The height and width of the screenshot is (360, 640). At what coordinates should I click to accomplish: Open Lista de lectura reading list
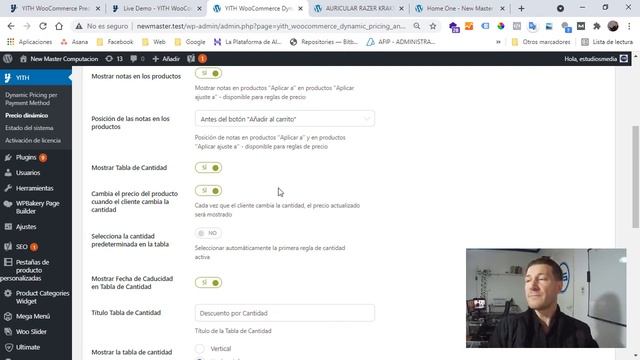tap(607, 42)
